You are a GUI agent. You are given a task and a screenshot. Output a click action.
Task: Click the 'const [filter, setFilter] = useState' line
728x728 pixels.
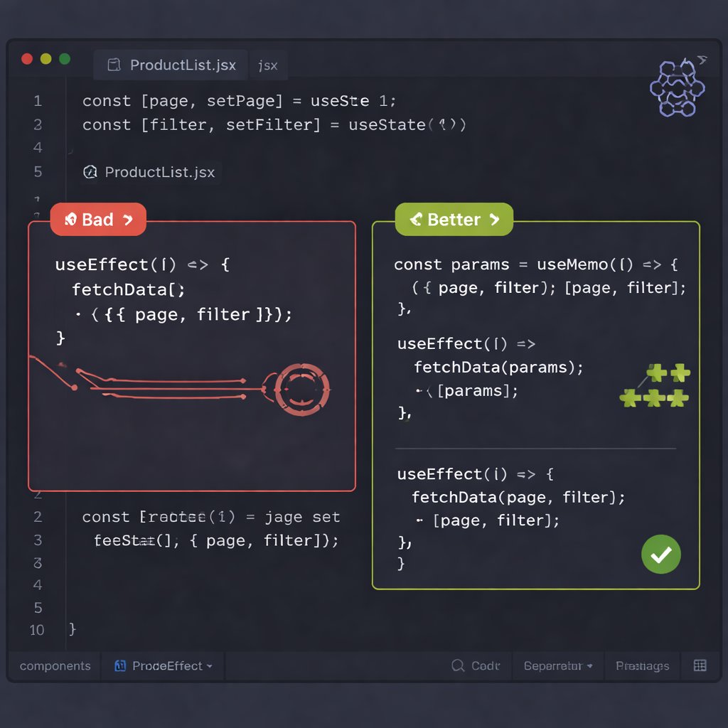(274, 125)
